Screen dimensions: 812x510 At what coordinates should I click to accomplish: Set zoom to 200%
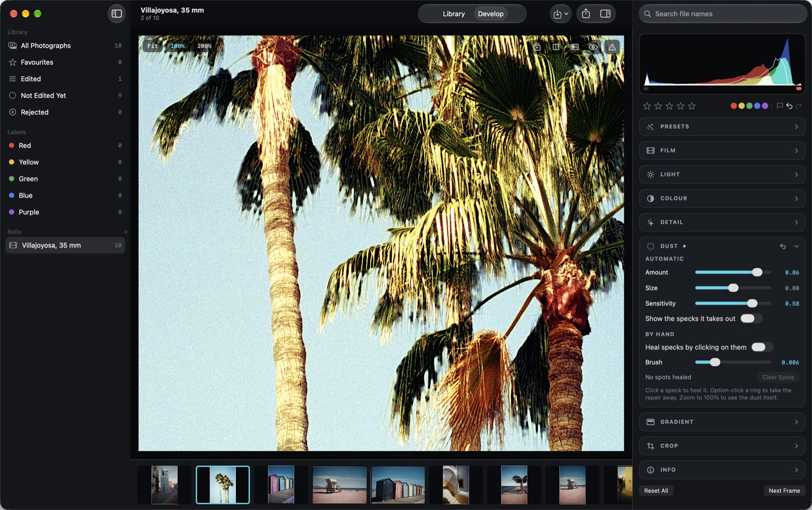[x=204, y=46]
